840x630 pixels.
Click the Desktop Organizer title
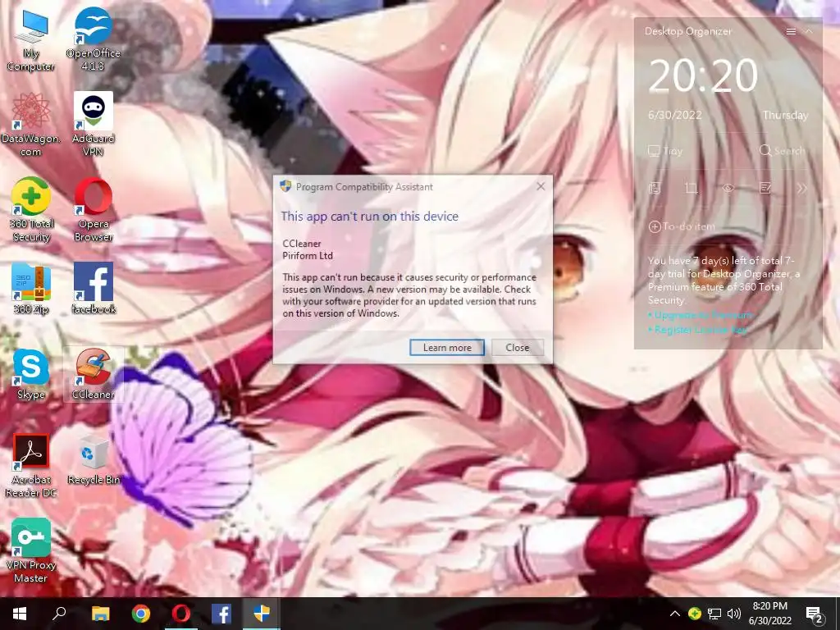pyautogui.click(x=688, y=32)
